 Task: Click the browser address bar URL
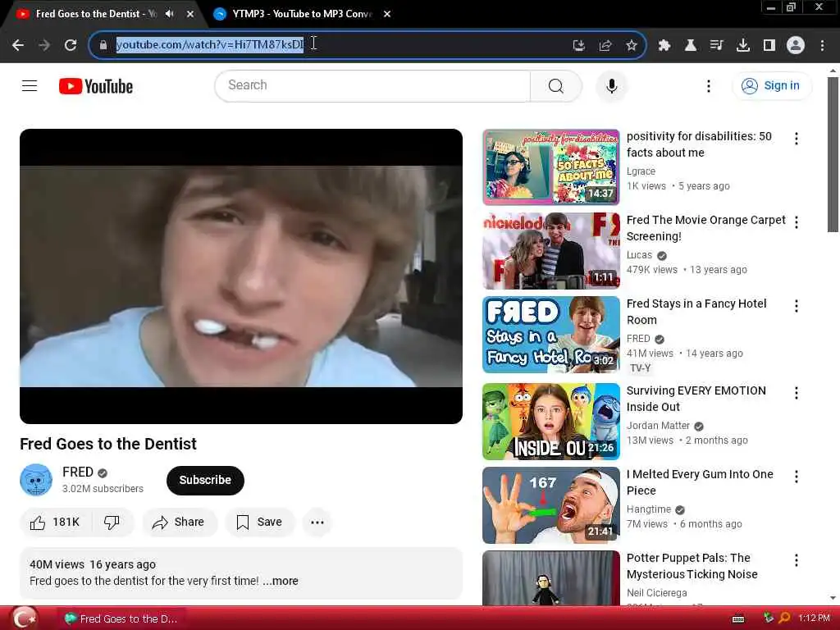[210, 44]
